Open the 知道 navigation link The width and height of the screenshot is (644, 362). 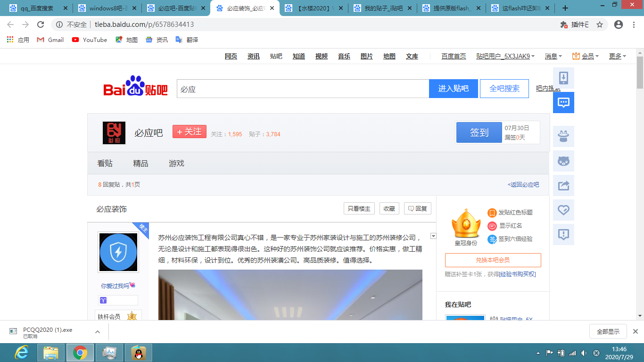click(299, 56)
